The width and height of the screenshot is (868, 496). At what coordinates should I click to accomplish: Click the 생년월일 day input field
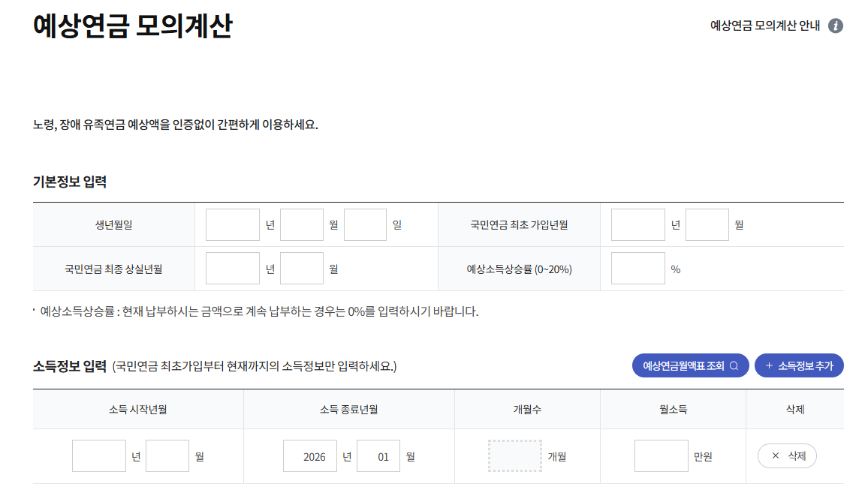365,224
